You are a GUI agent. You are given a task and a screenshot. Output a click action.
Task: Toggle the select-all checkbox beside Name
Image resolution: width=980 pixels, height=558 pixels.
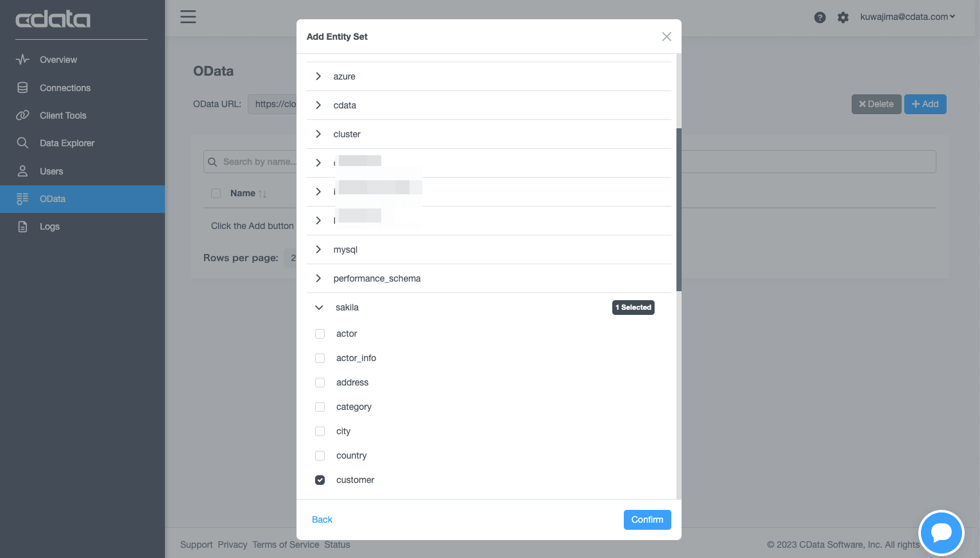216,193
